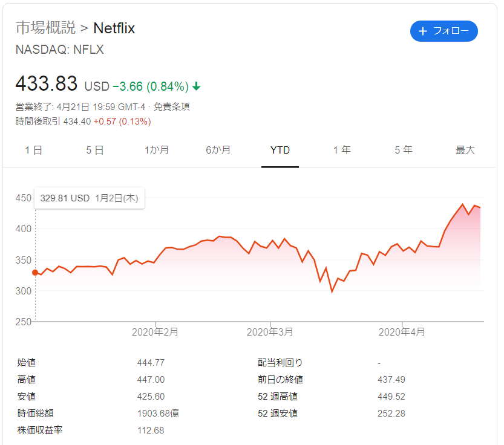Show the 5年 range chart

click(404, 150)
